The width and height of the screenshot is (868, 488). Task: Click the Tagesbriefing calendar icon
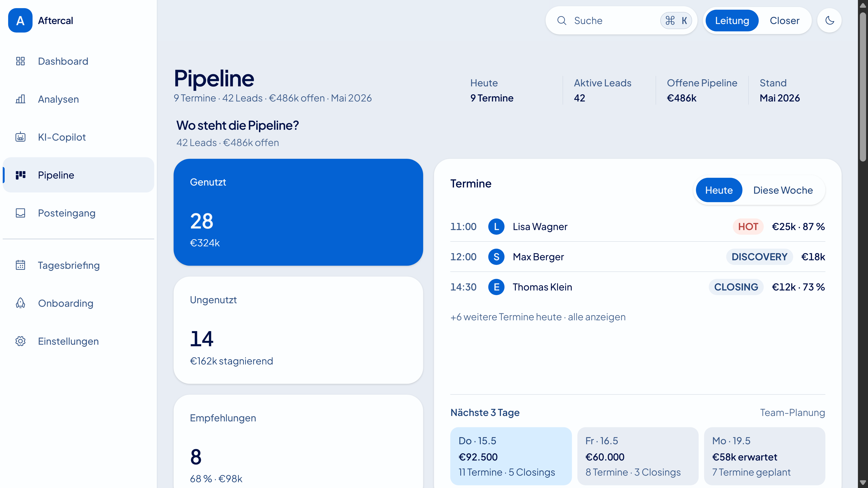coord(20,265)
